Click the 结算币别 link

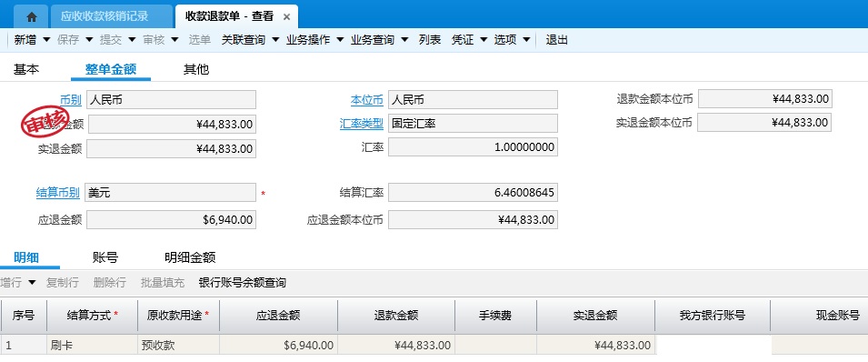click(x=57, y=193)
